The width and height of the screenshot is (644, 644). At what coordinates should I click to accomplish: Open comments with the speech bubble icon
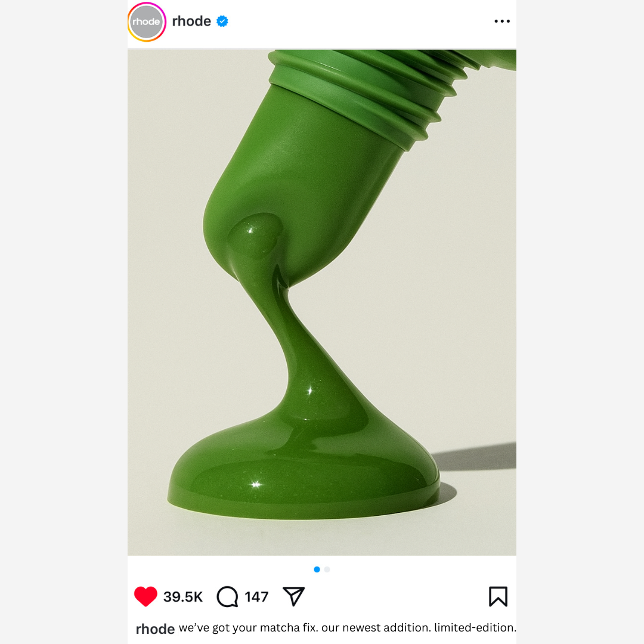pos(227,596)
